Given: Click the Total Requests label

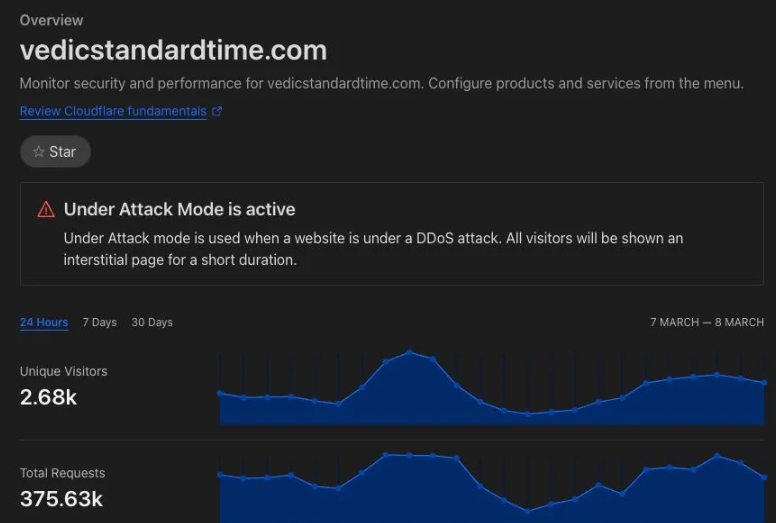Looking at the screenshot, I should 62,473.
